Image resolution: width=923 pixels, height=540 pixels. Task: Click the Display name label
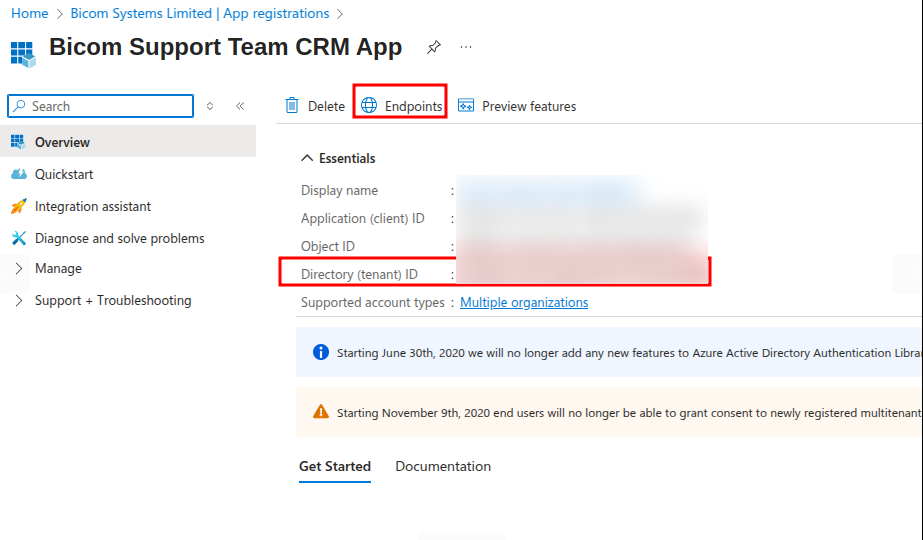(x=340, y=190)
